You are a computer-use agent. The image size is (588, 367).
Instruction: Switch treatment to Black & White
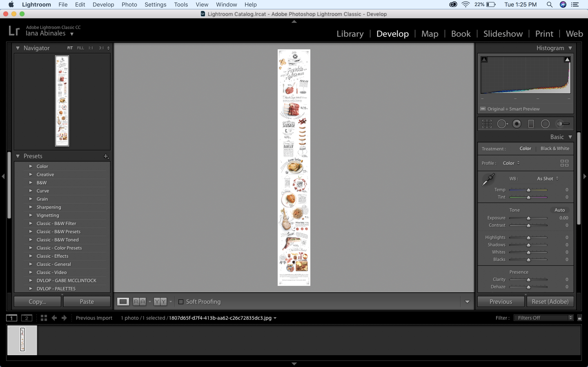coord(555,149)
